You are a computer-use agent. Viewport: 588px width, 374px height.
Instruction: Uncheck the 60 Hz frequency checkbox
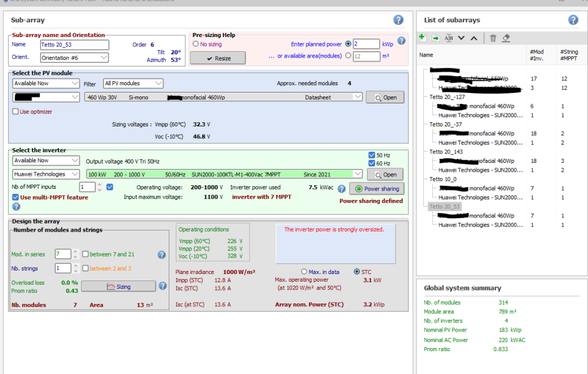[x=371, y=163]
